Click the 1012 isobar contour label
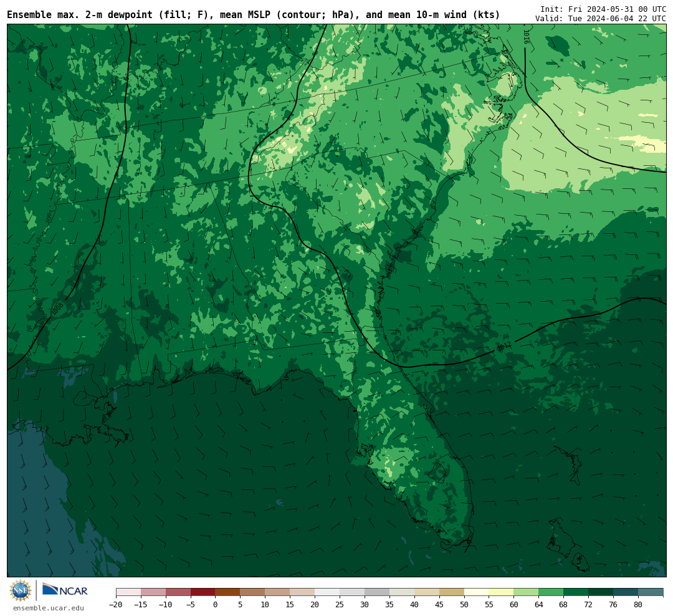 click(504, 346)
